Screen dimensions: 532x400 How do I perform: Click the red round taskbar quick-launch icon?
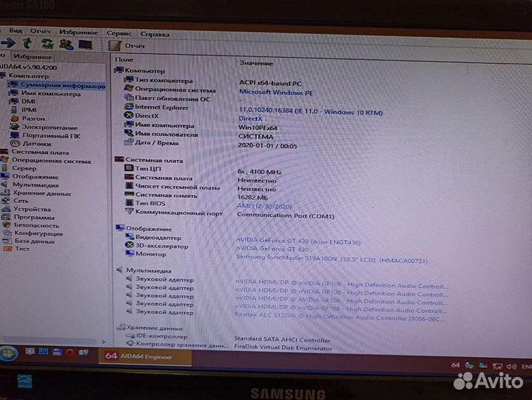click(x=70, y=352)
